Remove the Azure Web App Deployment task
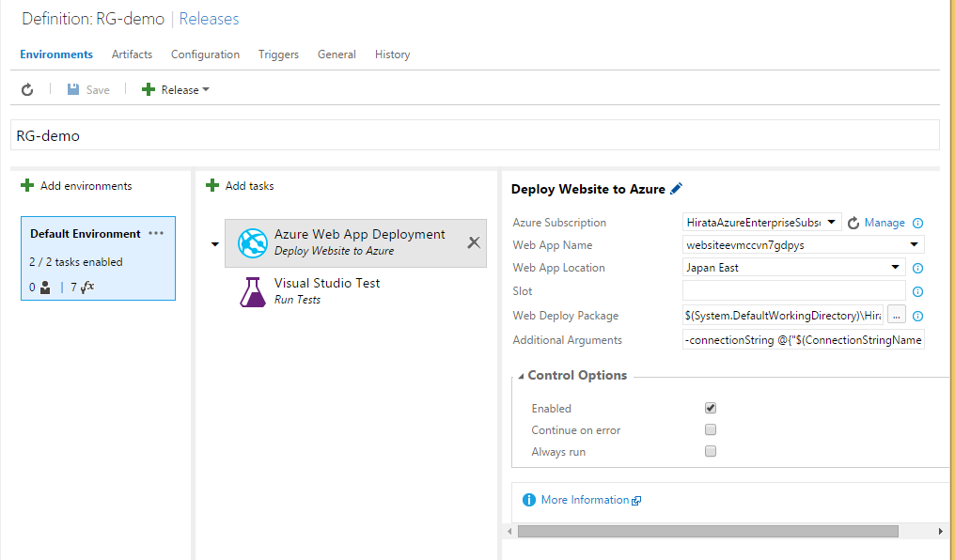This screenshot has width=955, height=560. click(x=473, y=242)
